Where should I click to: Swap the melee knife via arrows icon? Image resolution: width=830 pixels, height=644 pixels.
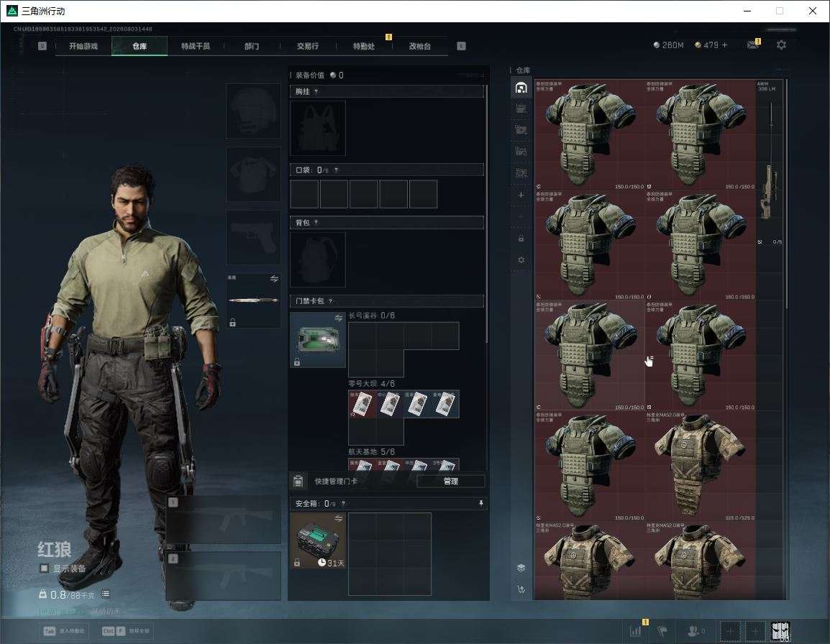click(274, 279)
